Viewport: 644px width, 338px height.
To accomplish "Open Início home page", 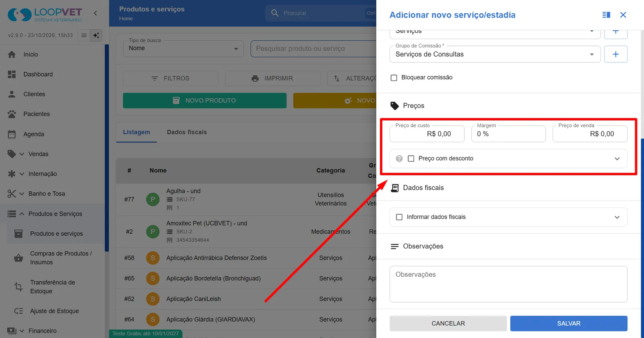I will 31,54.
